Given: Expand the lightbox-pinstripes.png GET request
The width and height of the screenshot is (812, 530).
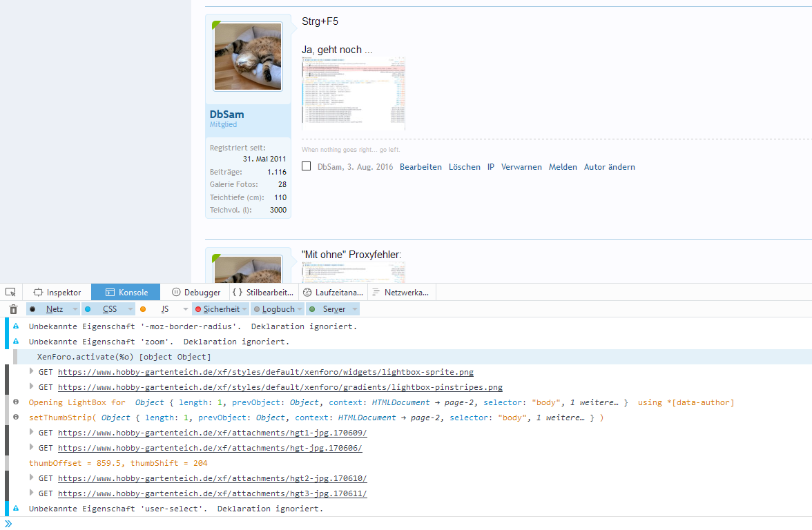Looking at the screenshot, I should [x=31, y=386].
